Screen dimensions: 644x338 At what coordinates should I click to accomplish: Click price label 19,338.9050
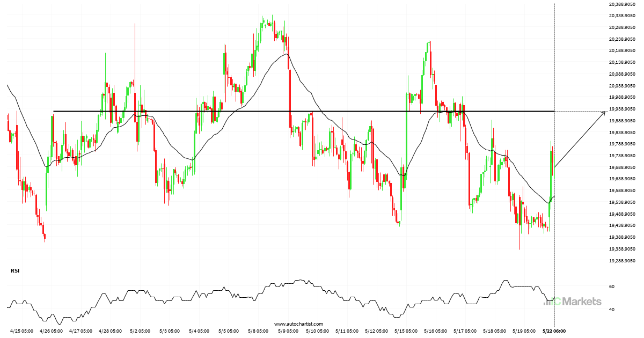point(623,249)
